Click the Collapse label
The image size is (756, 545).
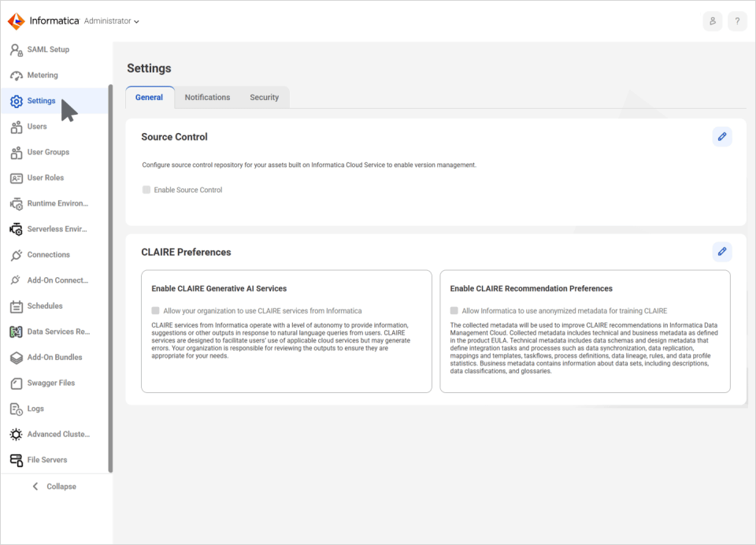(x=61, y=486)
